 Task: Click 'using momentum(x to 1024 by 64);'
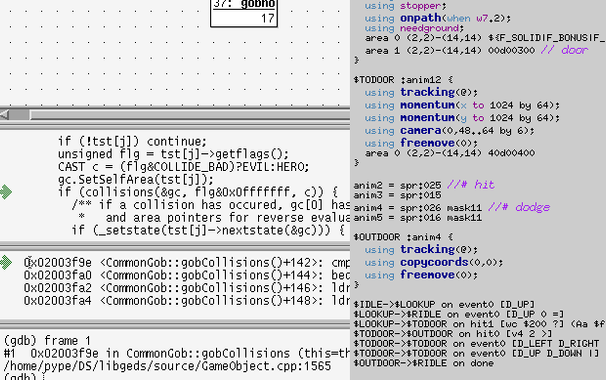coord(462,106)
